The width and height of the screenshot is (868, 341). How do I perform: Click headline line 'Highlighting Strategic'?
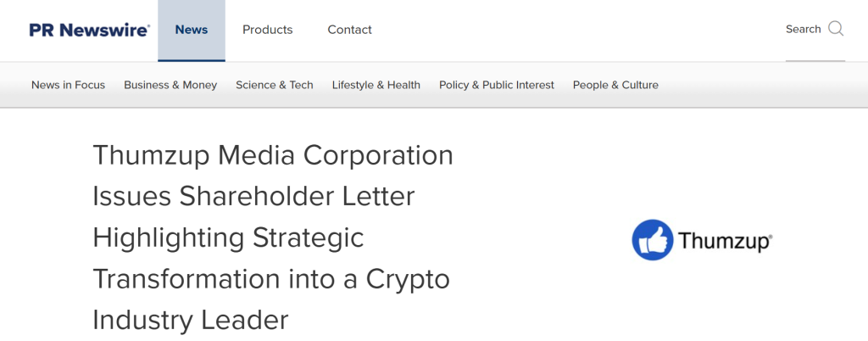228,238
